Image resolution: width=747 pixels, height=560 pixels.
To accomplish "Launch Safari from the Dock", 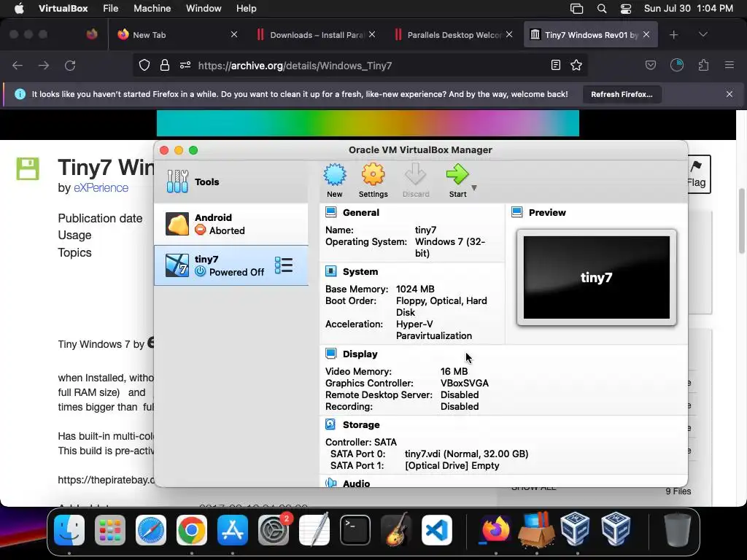I will 151,530.
